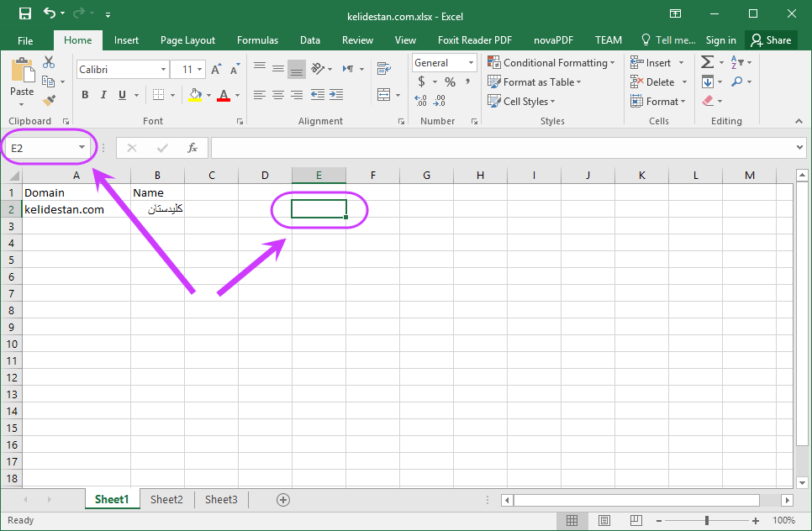Open the Format cells button
Viewport: 812px width, 531px height.
657,101
